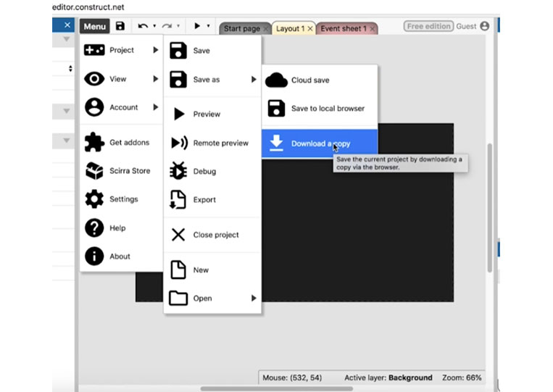Screen dimensions: 553x392
Task: Click the Project gamepad icon
Action: 94,50
